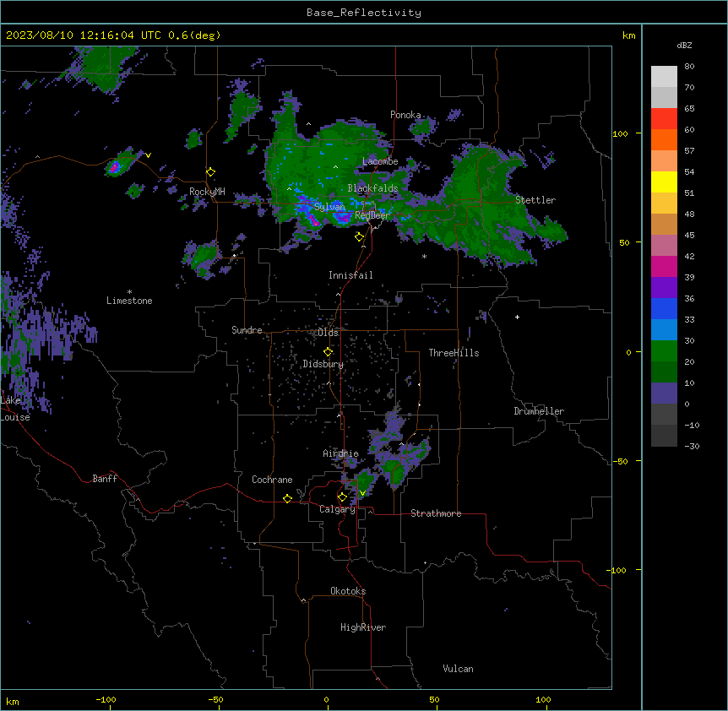This screenshot has width=728, height=711.
Task: Click the Stettler city label
Action: [535, 200]
